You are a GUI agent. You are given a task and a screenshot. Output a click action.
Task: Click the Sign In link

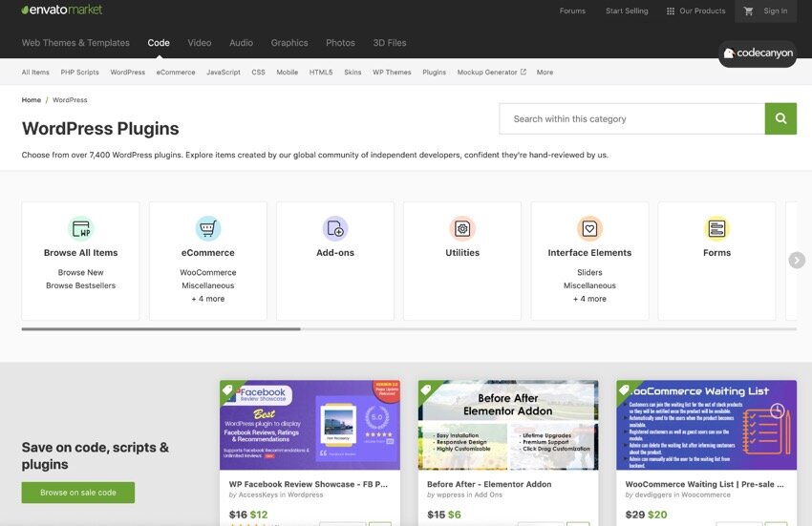776,11
